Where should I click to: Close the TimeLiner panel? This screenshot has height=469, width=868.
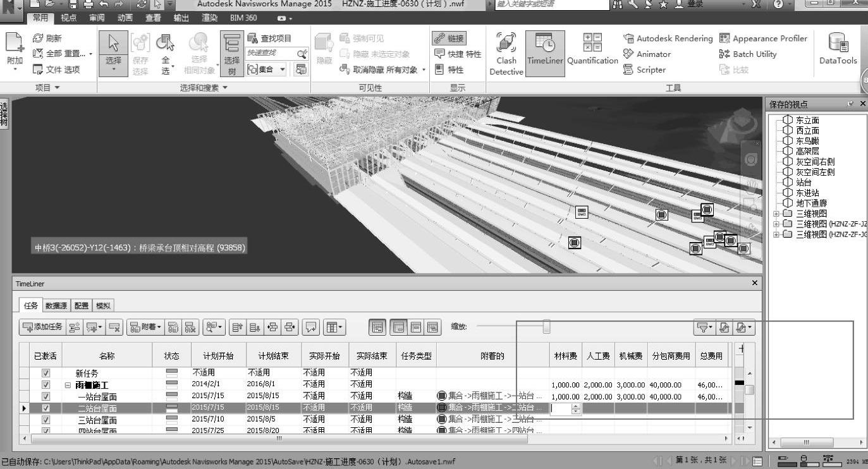pyautogui.click(x=754, y=283)
